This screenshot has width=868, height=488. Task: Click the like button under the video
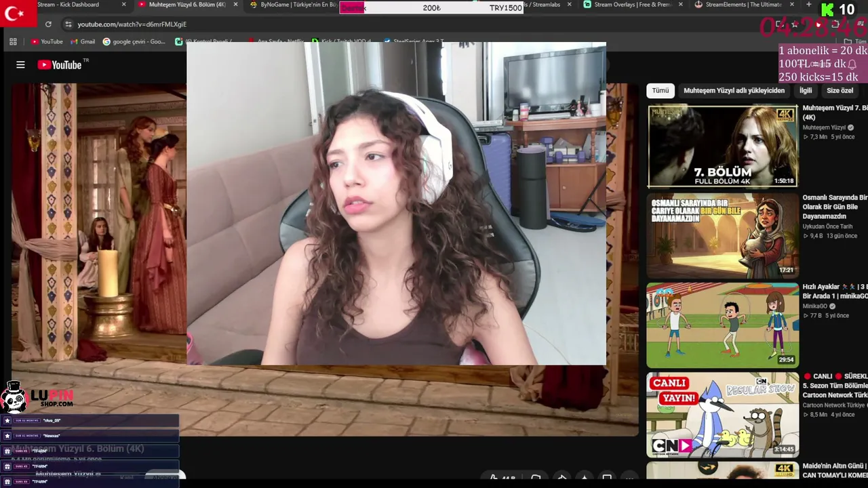tap(502, 479)
